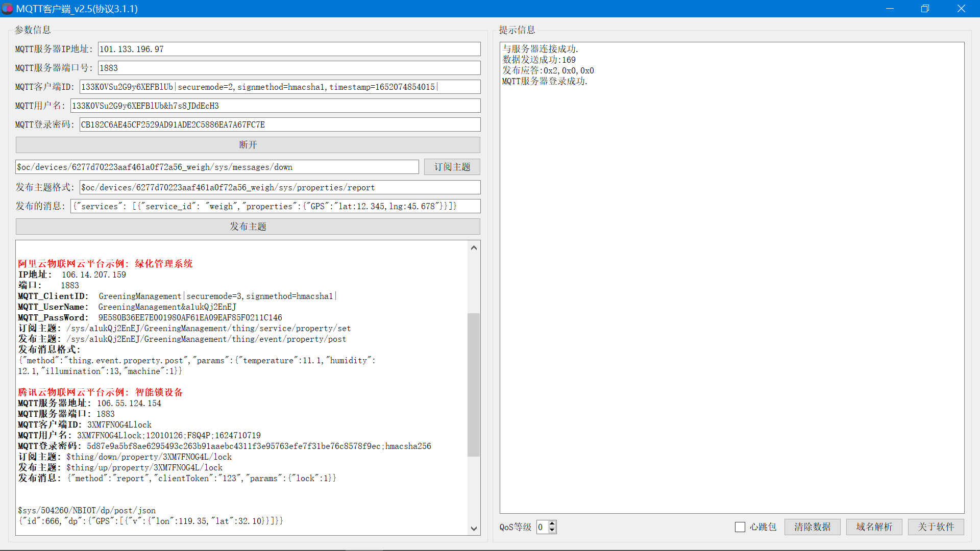
Task: Select the 订阅主题 input field
Action: click(216, 167)
